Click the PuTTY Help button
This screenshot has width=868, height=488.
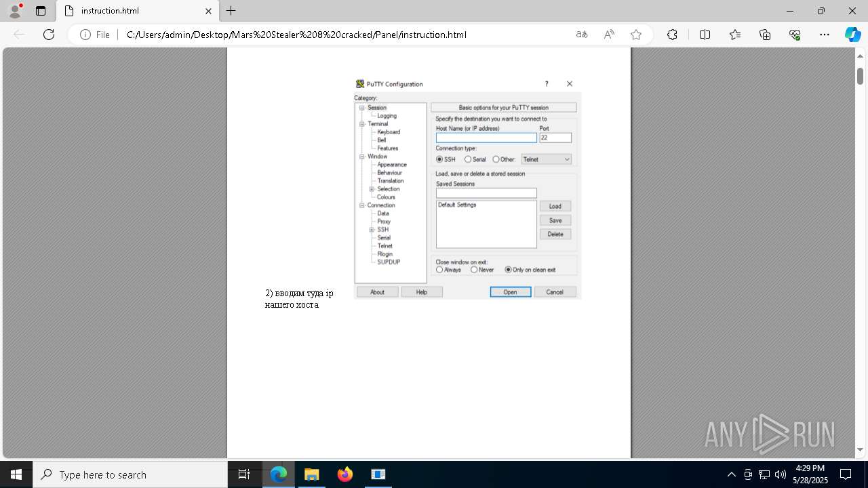pyautogui.click(x=422, y=292)
